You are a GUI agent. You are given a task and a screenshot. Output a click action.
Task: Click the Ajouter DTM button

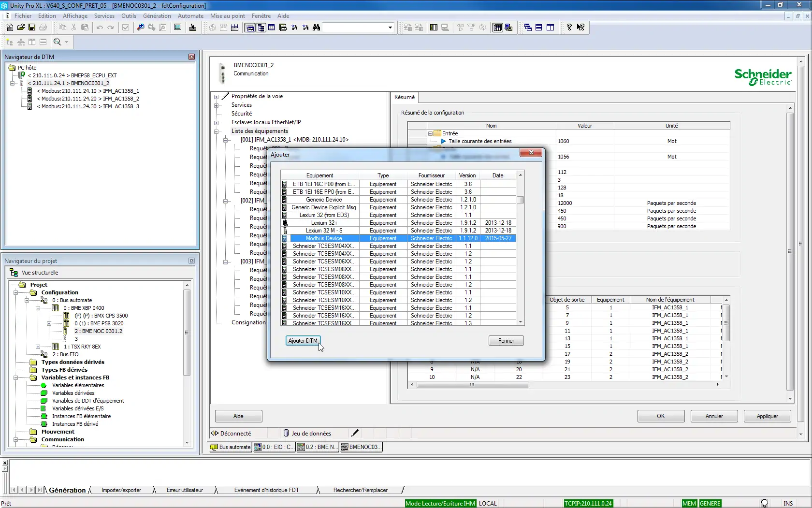click(303, 341)
